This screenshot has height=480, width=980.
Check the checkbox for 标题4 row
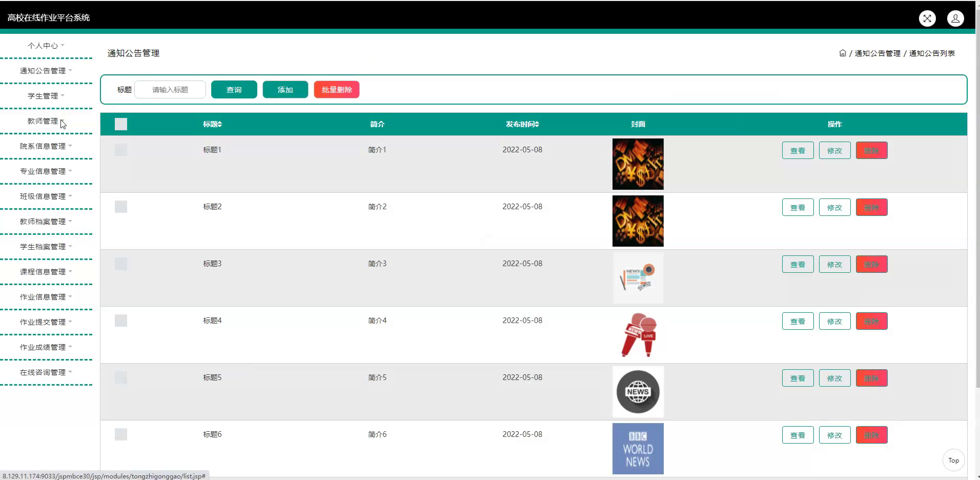121,321
